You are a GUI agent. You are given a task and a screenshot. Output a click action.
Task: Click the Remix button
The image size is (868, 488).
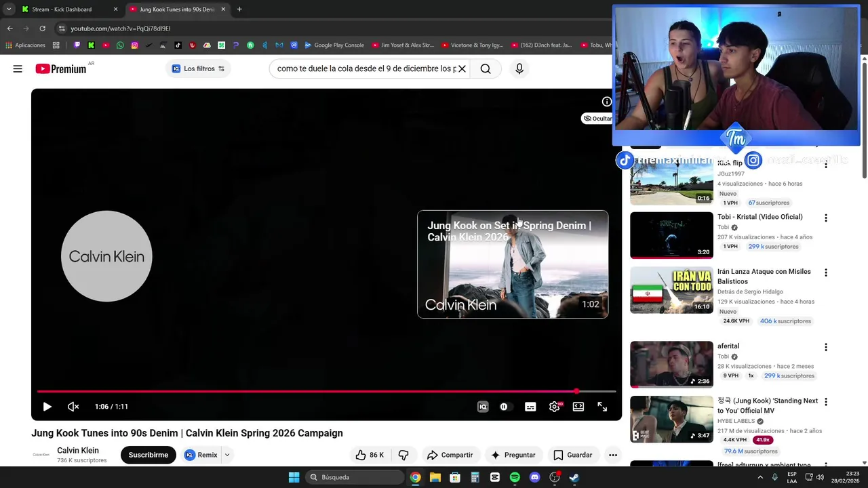tap(201, 455)
